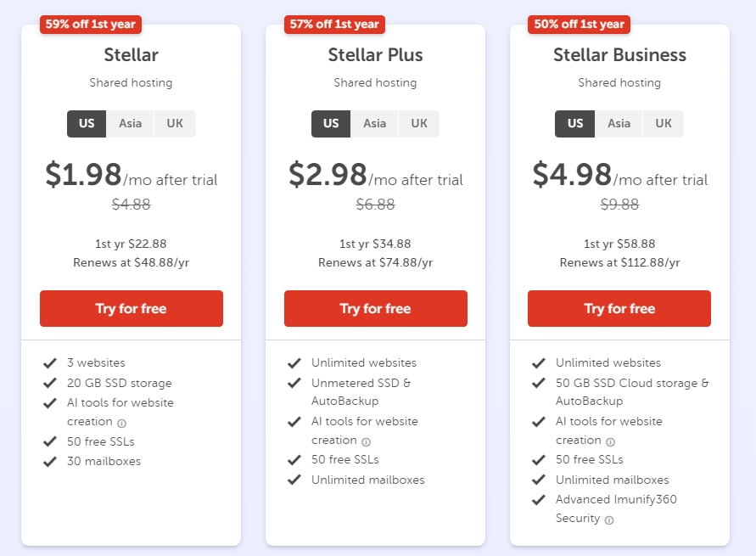The image size is (756, 556).
Task: Click checkmark next to 30 mailboxes
Action: point(50,462)
